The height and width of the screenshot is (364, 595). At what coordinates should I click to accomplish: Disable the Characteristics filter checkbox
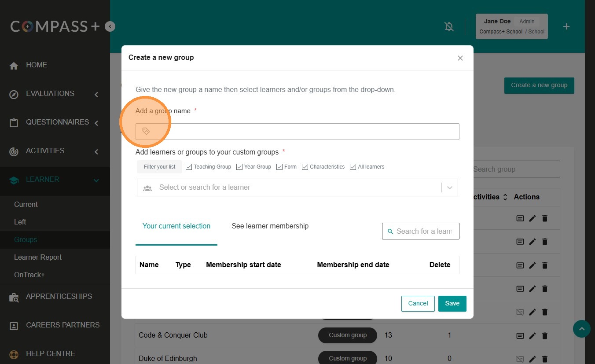click(x=305, y=167)
